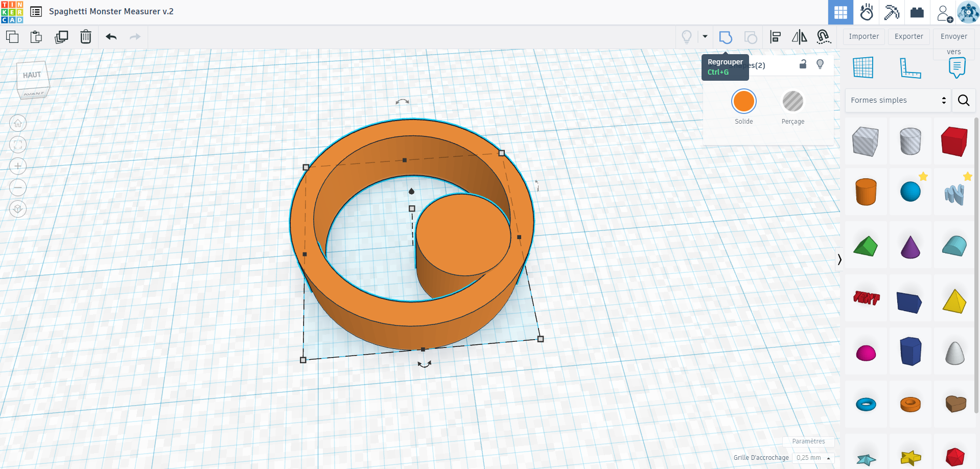Open the notes tool icon

(957, 67)
